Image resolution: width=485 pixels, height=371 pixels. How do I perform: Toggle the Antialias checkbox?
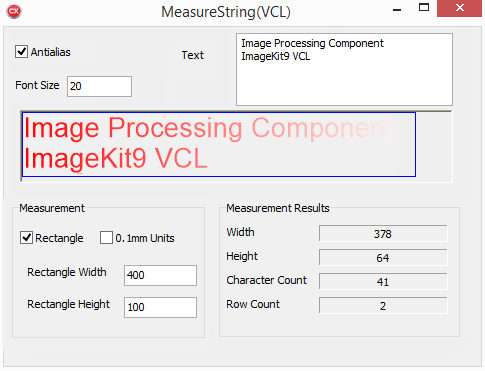click(21, 52)
